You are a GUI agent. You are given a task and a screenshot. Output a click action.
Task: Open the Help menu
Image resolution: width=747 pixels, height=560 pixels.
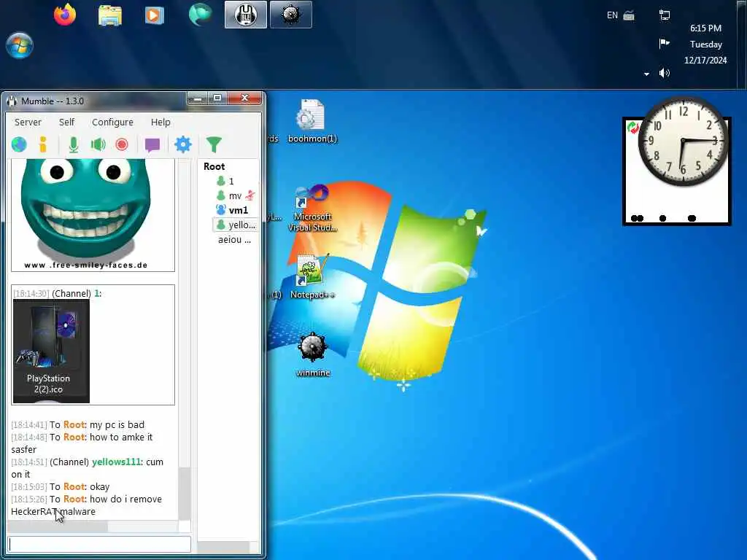160,122
